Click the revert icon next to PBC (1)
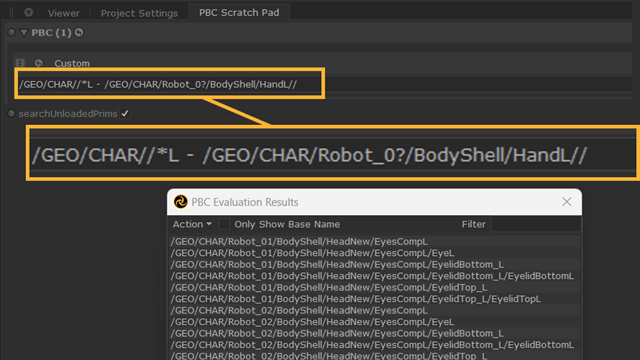The height and width of the screenshot is (360, 640). click(x=79, y=32)
